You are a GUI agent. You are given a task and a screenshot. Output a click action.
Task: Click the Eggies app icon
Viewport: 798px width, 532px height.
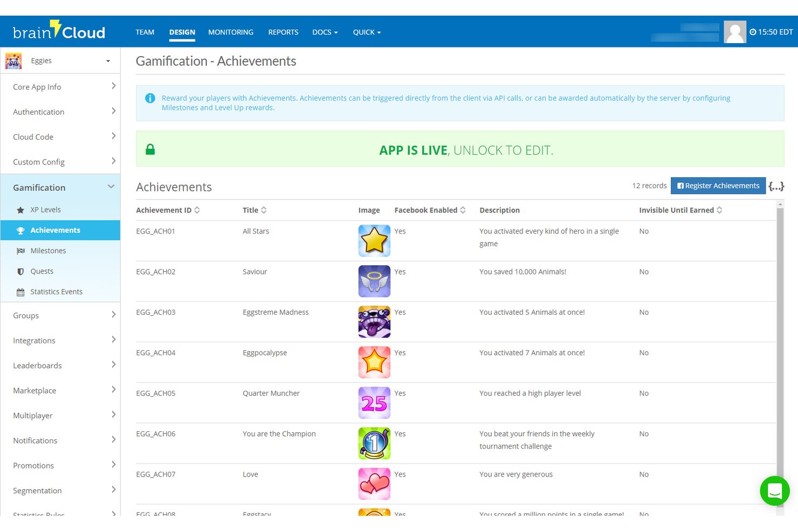point(13,61)
